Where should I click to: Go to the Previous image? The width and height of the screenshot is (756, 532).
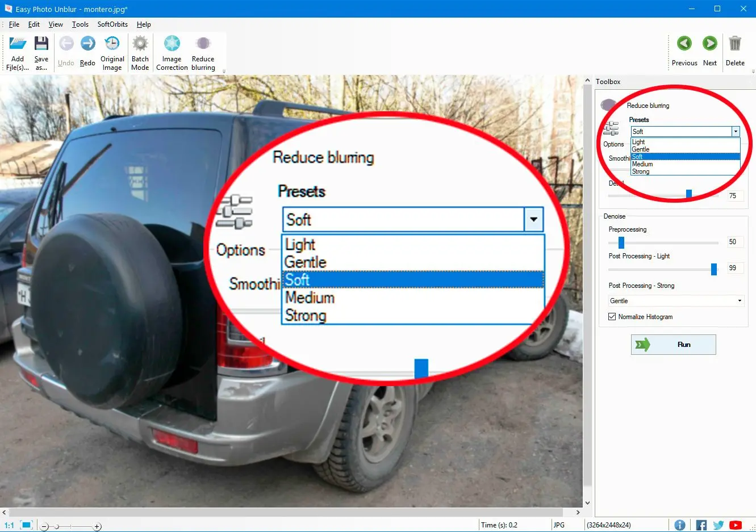pyautogui.click(x=684, y=44)
